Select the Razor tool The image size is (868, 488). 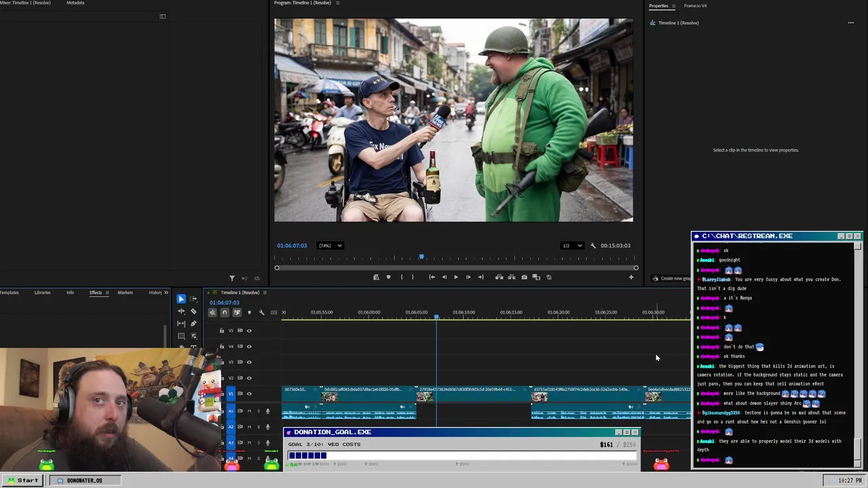tap(193, 311)
